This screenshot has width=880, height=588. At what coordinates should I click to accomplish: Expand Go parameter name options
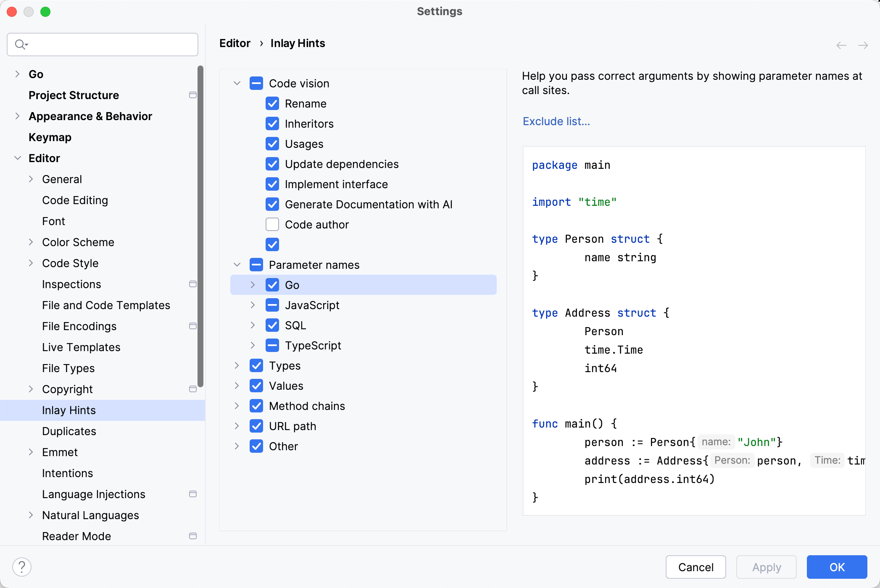tap(253, 284)
